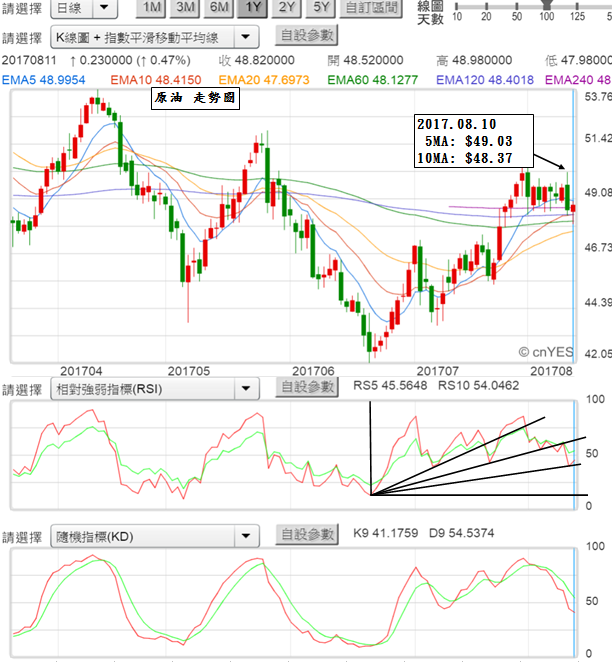Select the 5Y time range button
Screen dimensions: 612x662
321,8
